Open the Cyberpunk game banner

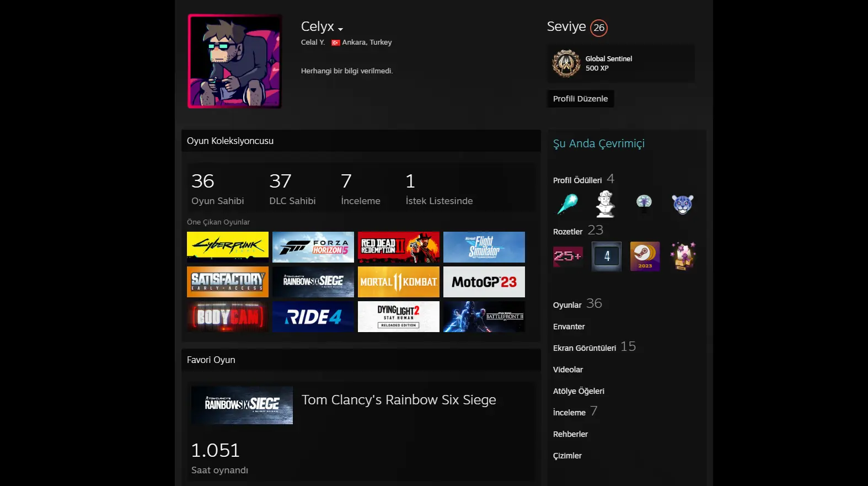click(x=228, y=247)
